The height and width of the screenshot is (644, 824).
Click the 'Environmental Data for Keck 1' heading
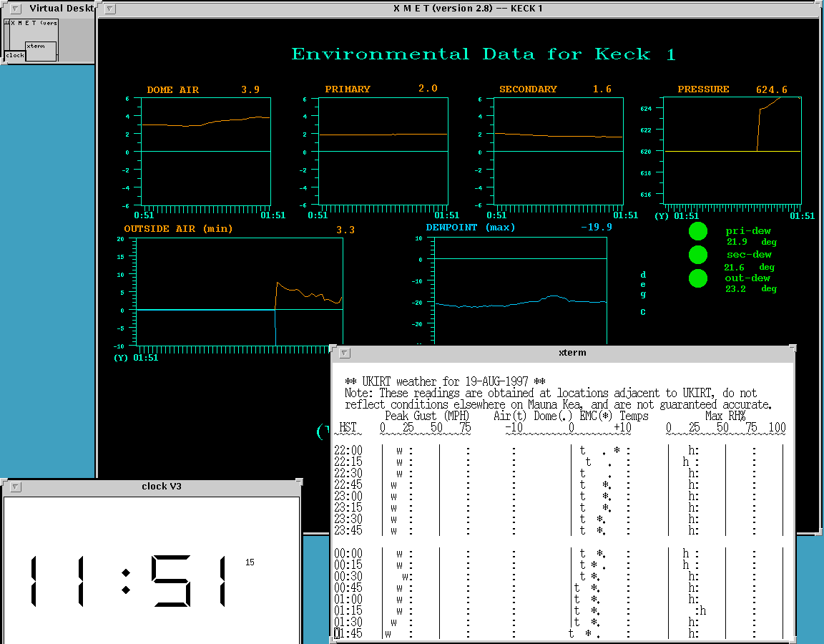tap(484, 54)
